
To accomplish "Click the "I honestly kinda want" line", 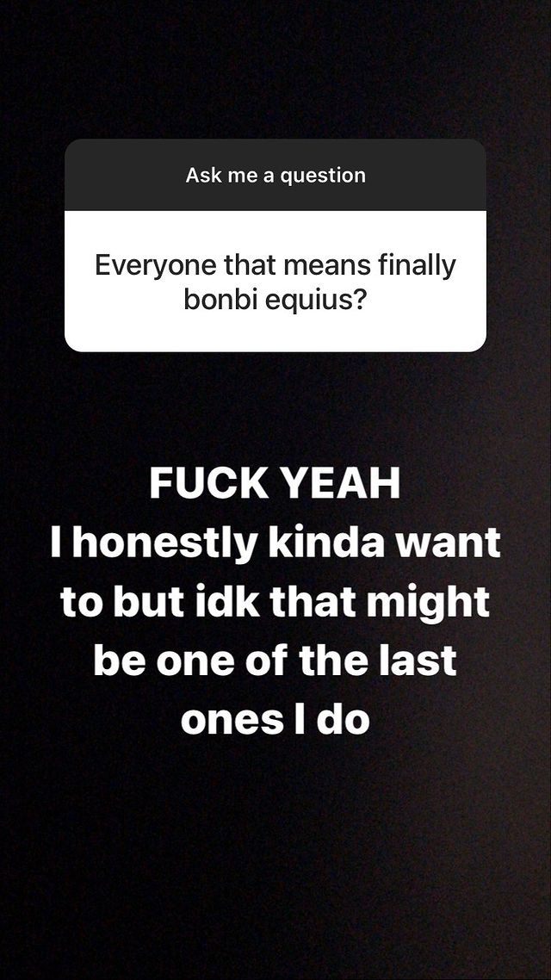I will pos(275,543).
